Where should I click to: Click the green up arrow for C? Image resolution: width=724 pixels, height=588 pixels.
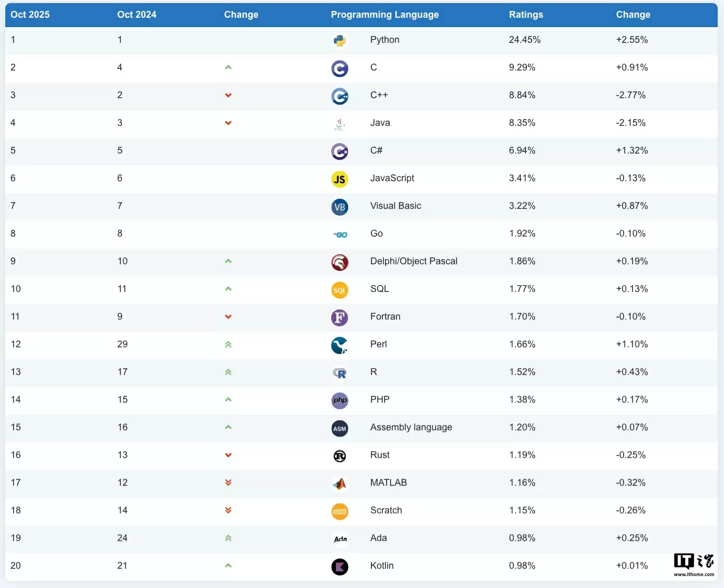(x=228, y=67)
